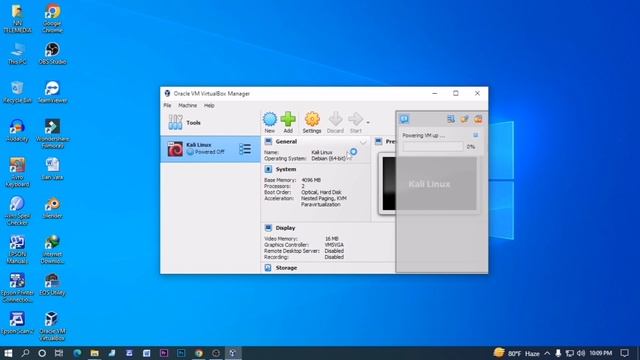Open the File menu
This screenshot has height=360, width=640.
[167, 105]
